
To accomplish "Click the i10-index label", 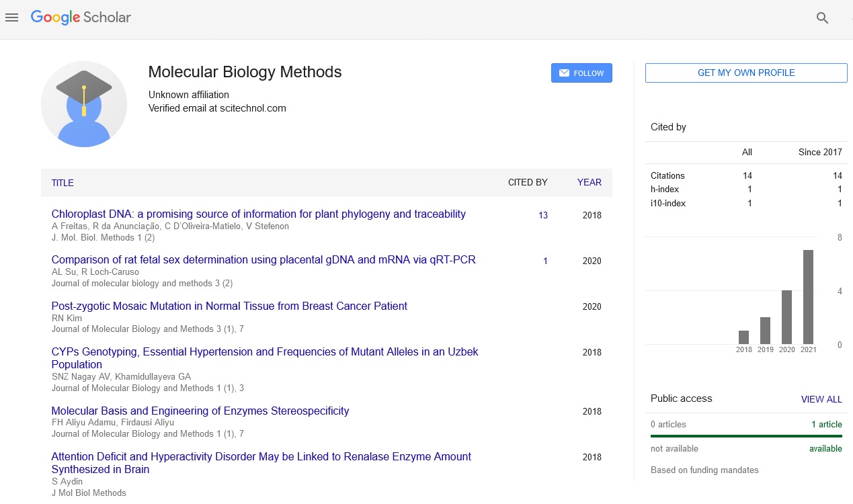I will click(668, 203).
